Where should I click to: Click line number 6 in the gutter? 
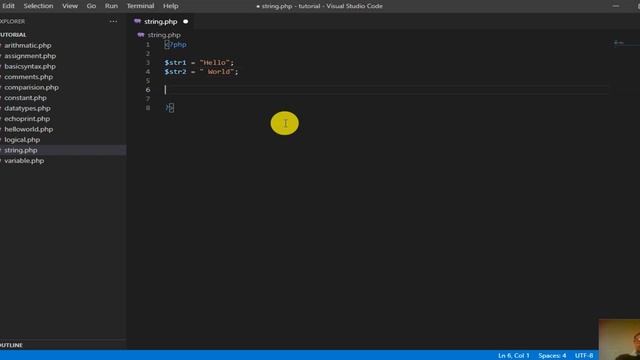pos(148,90)
